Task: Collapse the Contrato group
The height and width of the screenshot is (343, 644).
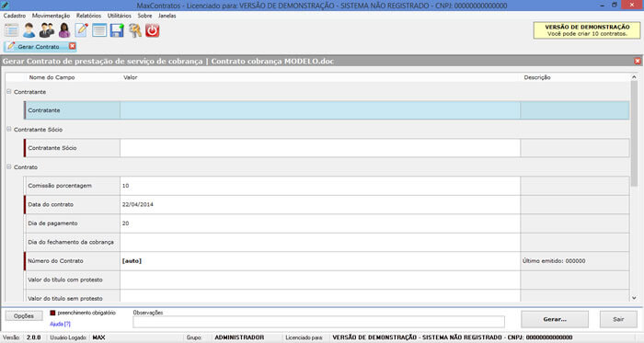Action: 8,166
